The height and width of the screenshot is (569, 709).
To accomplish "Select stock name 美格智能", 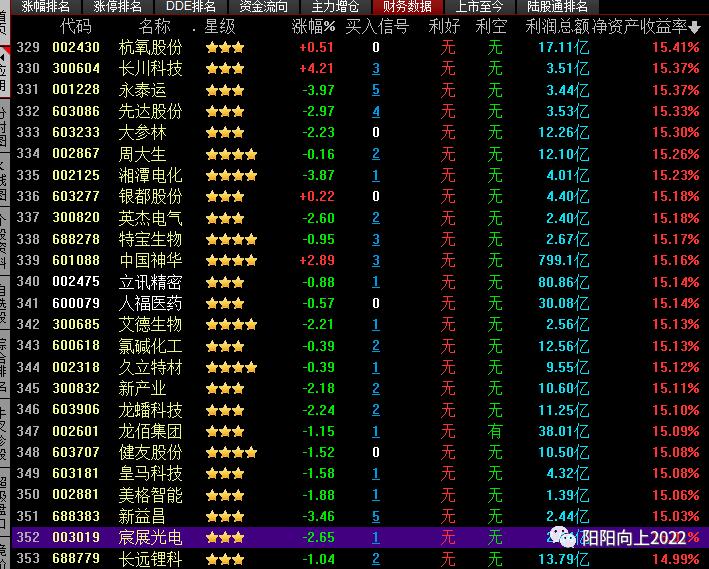I will [150, 495].
